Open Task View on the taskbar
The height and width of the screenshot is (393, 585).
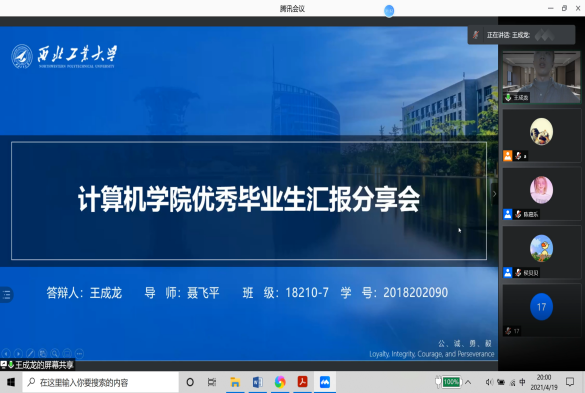pos(212,382)
